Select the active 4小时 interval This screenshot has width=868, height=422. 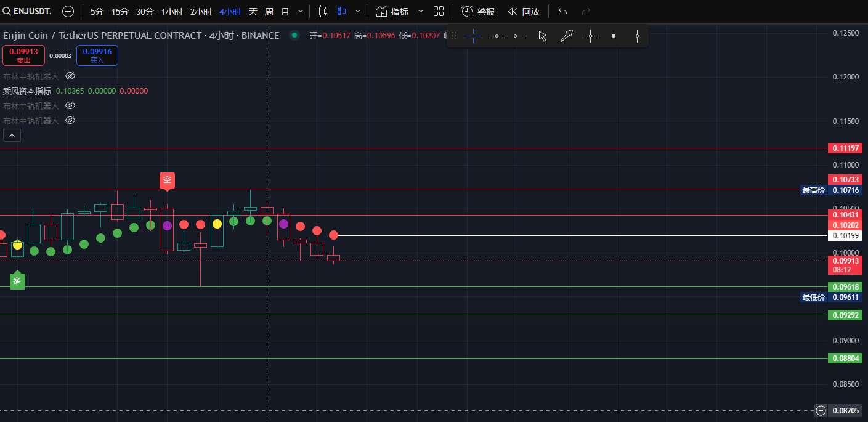[230, 11]
